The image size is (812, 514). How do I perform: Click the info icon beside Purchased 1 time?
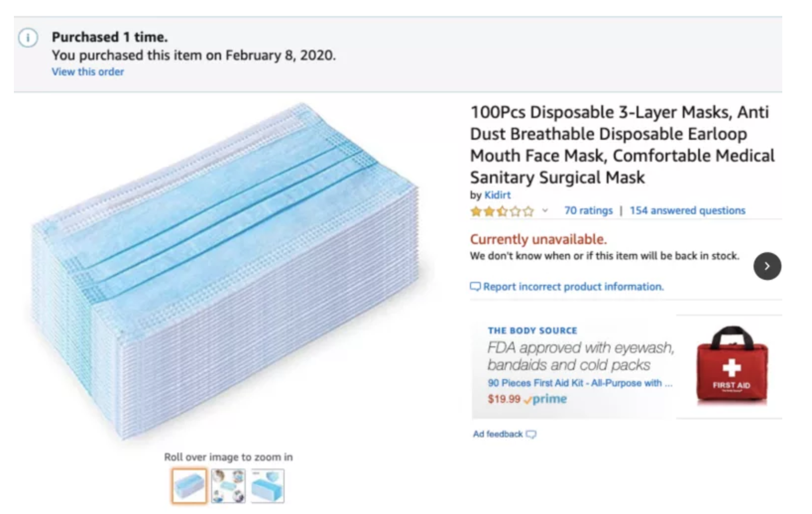tap(28, 38)
